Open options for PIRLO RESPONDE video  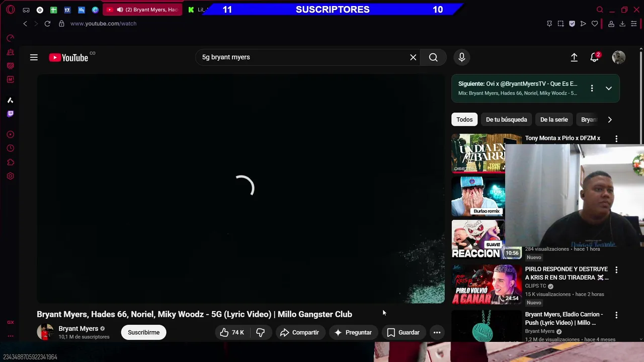pyautogui.click(x=616, y=270)
